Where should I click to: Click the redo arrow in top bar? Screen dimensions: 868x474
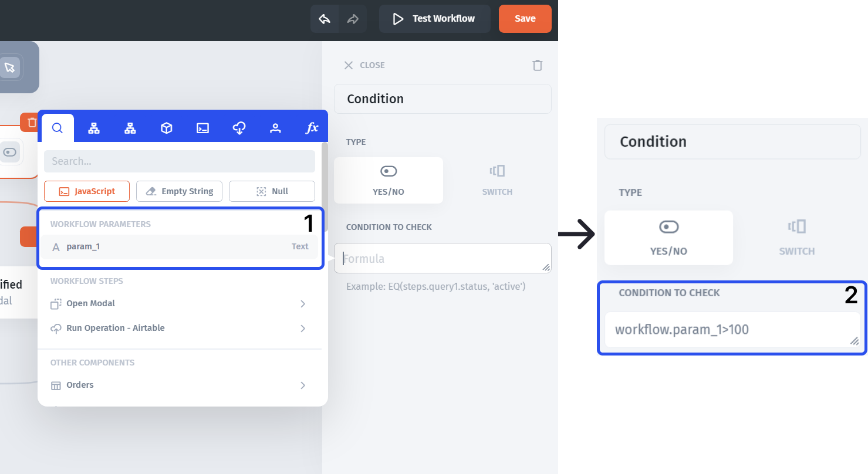tap(353, 19)
